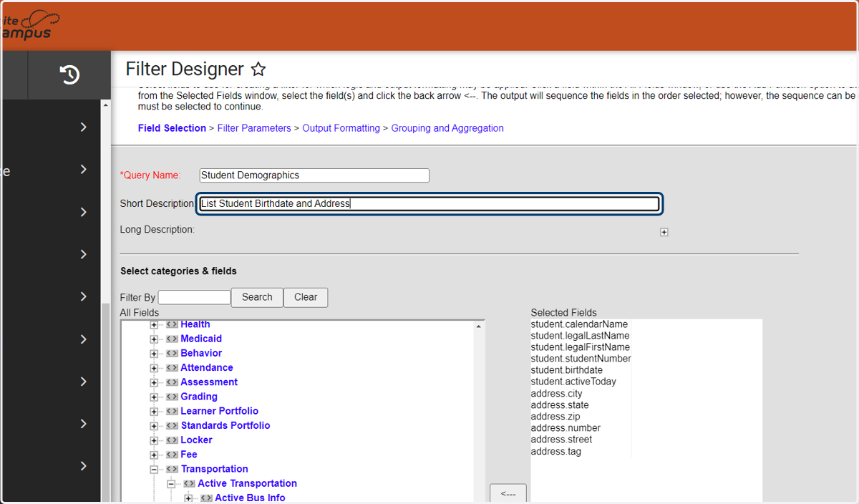This screenshot has width=859, height=504.
Task: Go to Filter Parameters step
Action: [254, 128]
